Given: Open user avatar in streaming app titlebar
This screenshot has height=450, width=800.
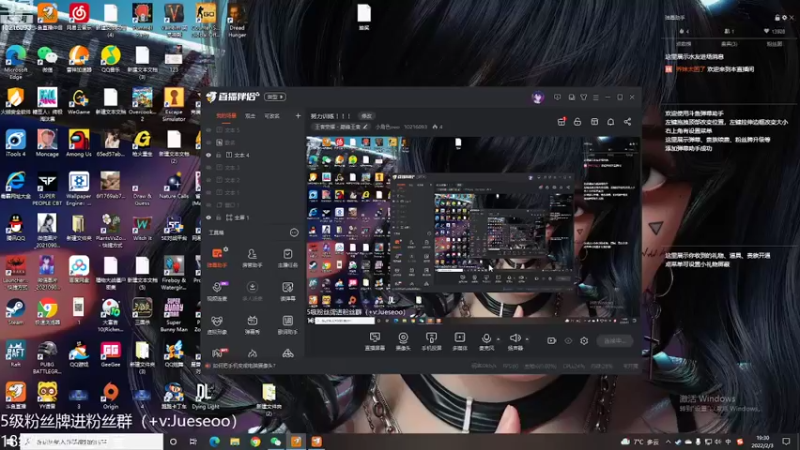Looking at the screenshot, I should pyautogui.click(x=538, y=97).
